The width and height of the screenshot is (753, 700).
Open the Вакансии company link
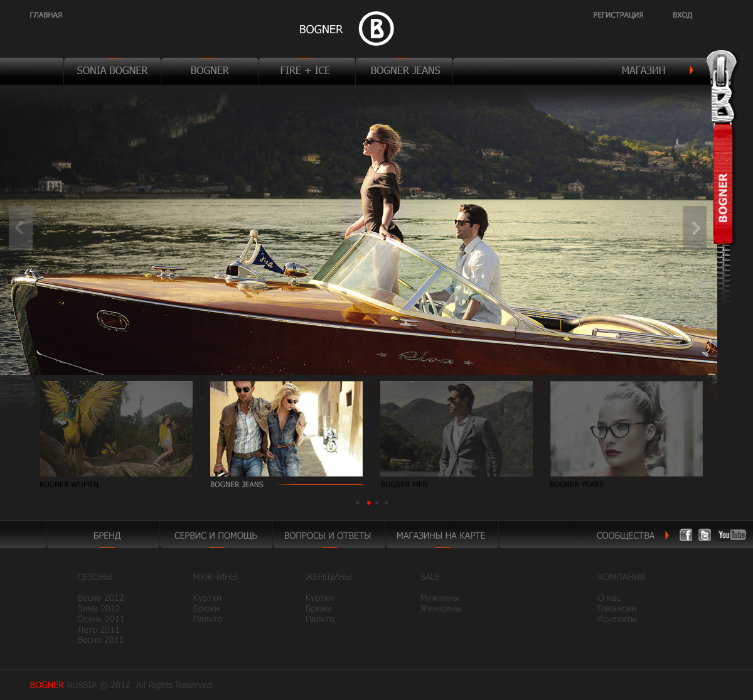617,608
